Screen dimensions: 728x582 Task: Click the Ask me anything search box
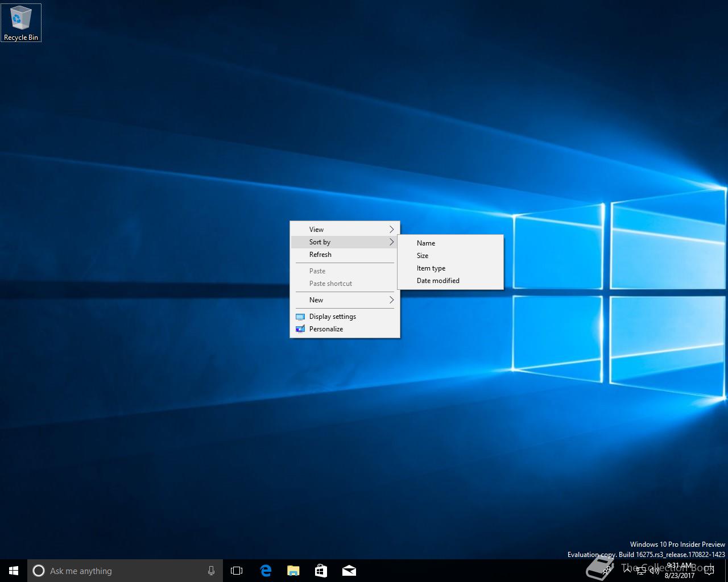click(x=125, y=571)
